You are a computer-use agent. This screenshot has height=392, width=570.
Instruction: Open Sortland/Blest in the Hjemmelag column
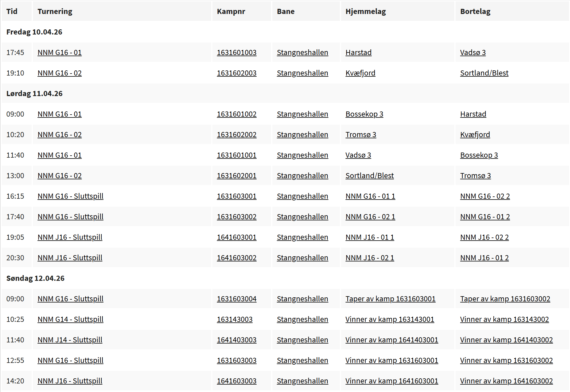369,176
